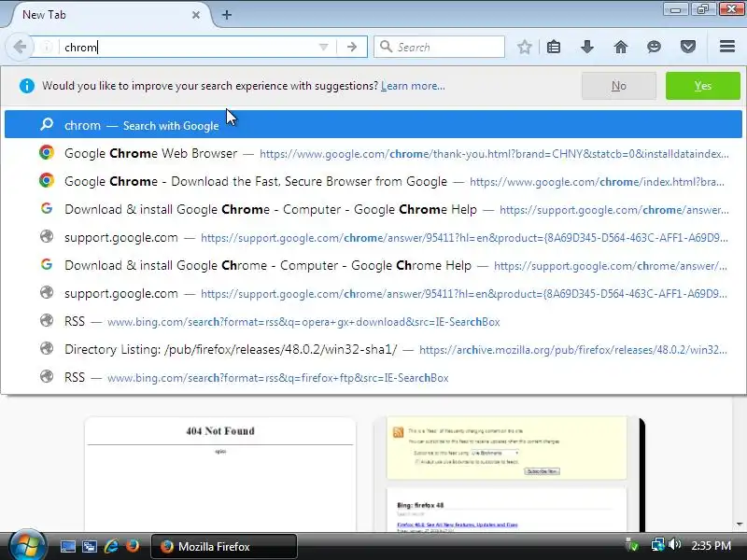The image size is (747, 560).
Task: Click Switch between windows quick launch icon
Action: click(x=89, y=546)
